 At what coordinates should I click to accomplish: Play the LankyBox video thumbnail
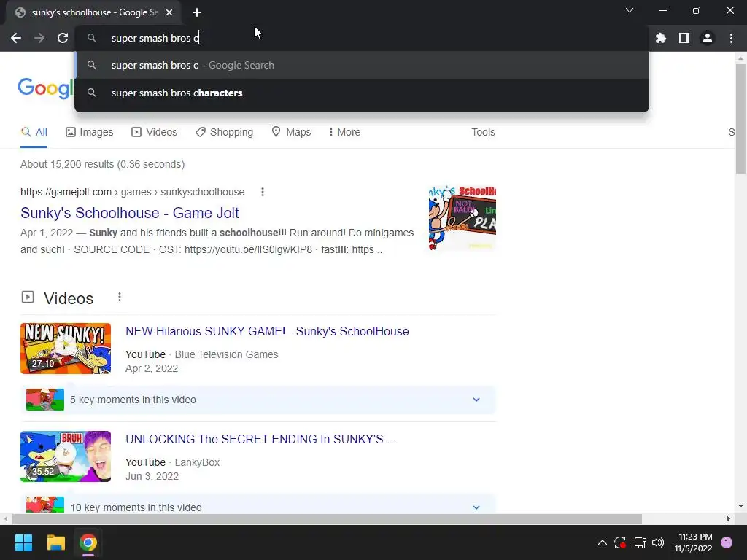pyautogui.click(x=66, y=456)
